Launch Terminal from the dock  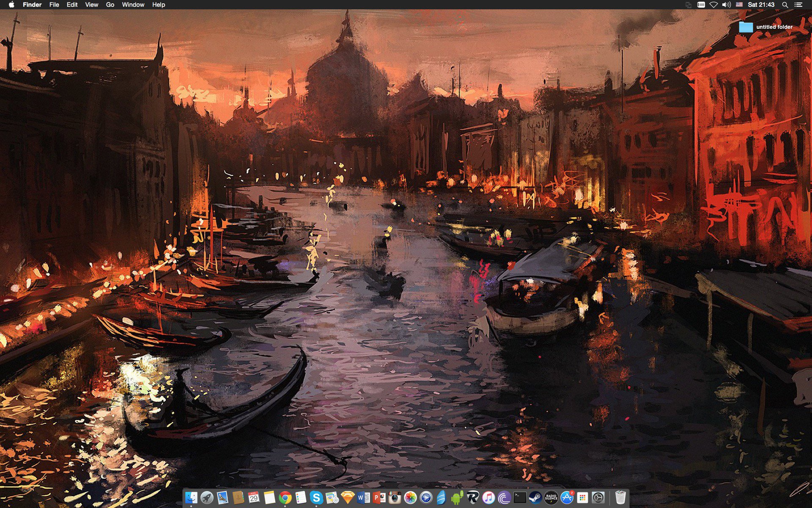520,498
